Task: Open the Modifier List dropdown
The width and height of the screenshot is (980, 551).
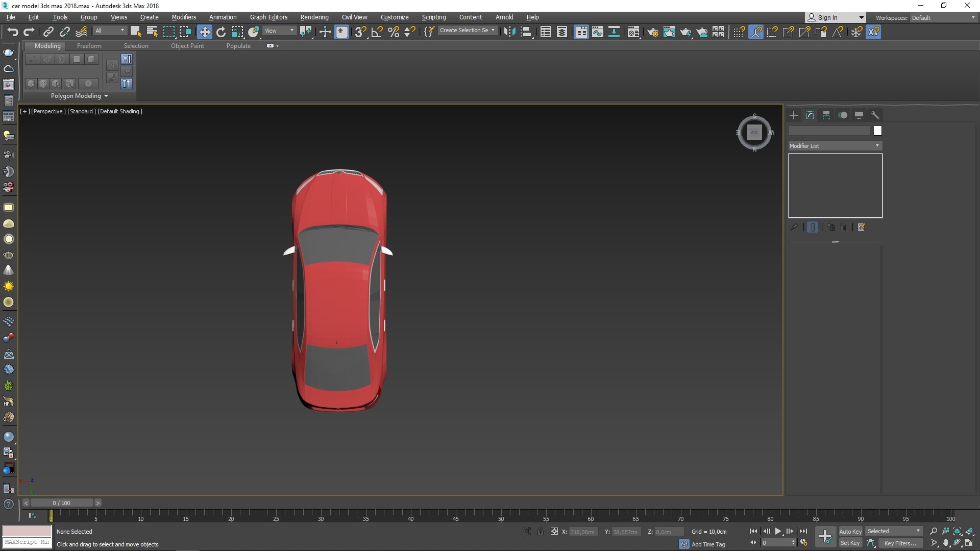Action: point(835,146)
